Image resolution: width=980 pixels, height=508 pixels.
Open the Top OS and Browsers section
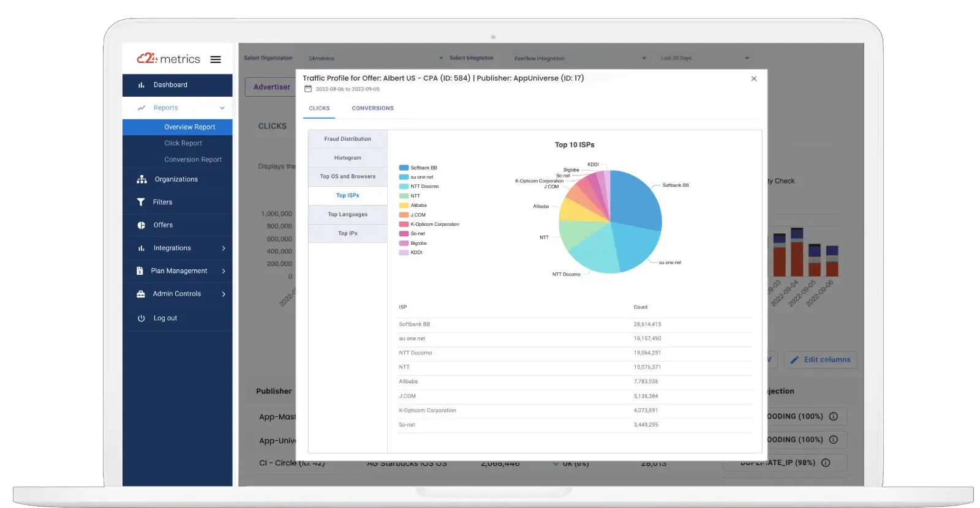(348, 176)
